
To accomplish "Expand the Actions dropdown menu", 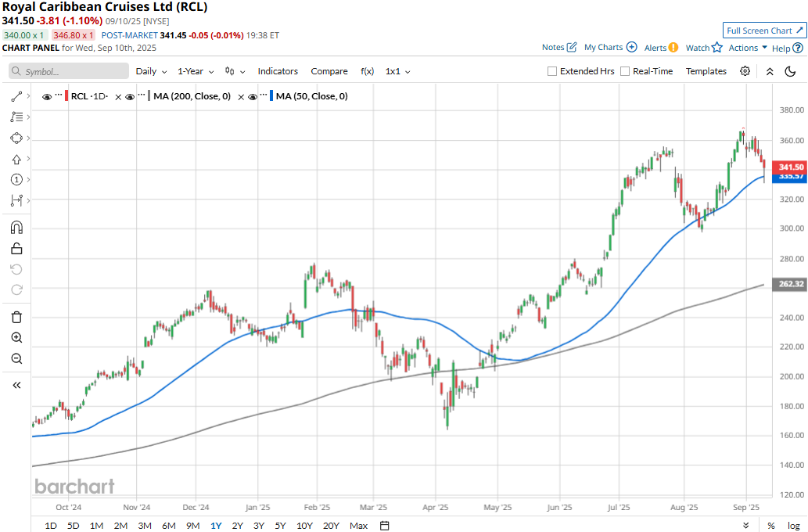I will pyautogui.click(x=748, y=48).
